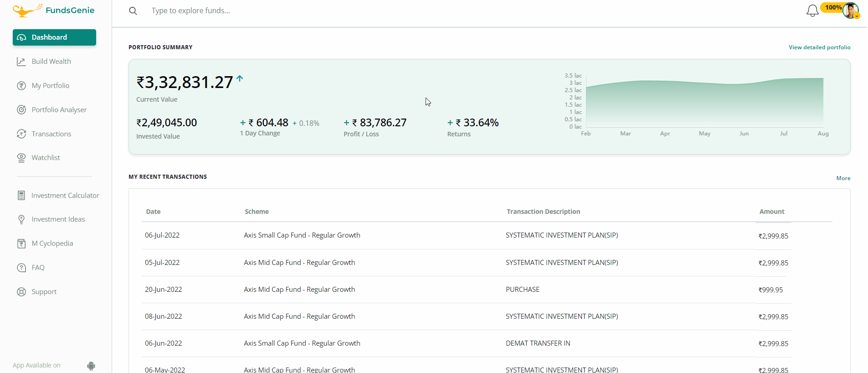Click the current value up-arrow indicator
The width and height of the screenshot is (868, 373).
pos(240,78)
